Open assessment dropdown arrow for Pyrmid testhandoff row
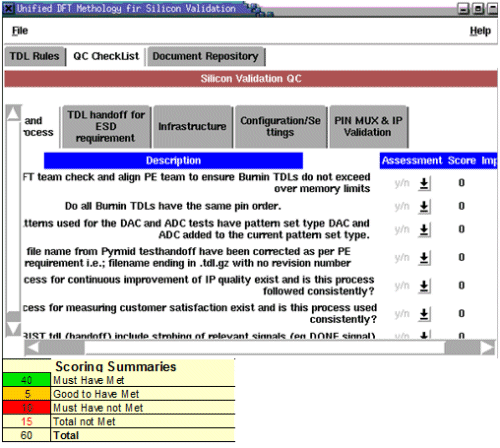The image size is (500, 448). pos(424,258)
